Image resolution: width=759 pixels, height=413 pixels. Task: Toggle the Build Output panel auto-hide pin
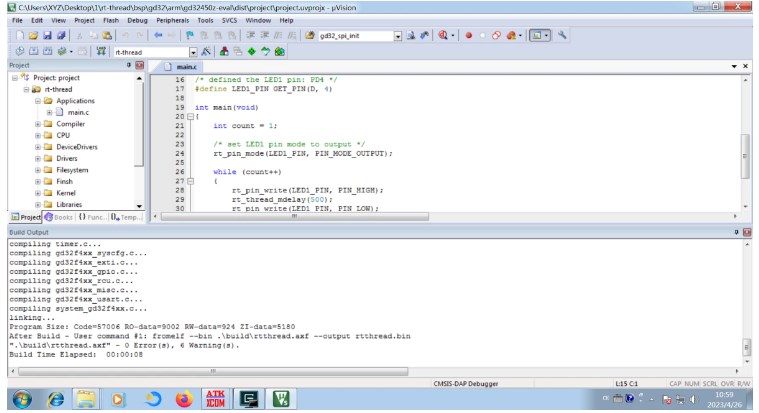[x=736, y=232]
